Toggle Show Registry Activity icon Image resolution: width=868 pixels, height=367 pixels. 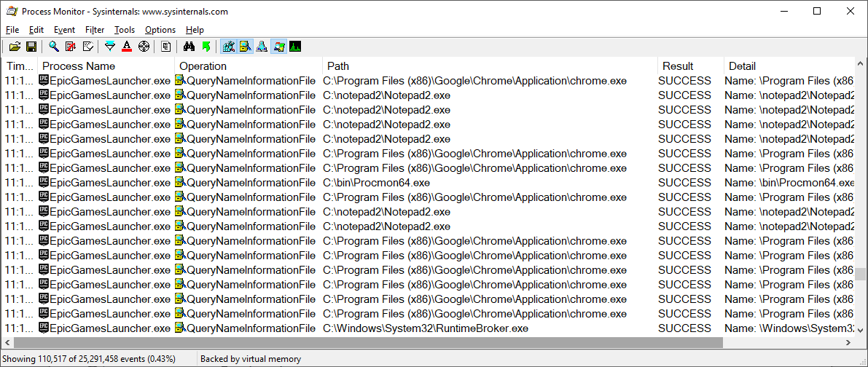pyautogui.click(x=228, y=47)
